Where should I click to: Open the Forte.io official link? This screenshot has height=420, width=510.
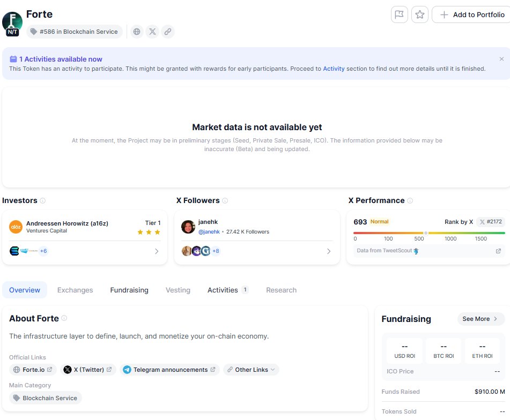pyautogui.click(x=33, y=370)
